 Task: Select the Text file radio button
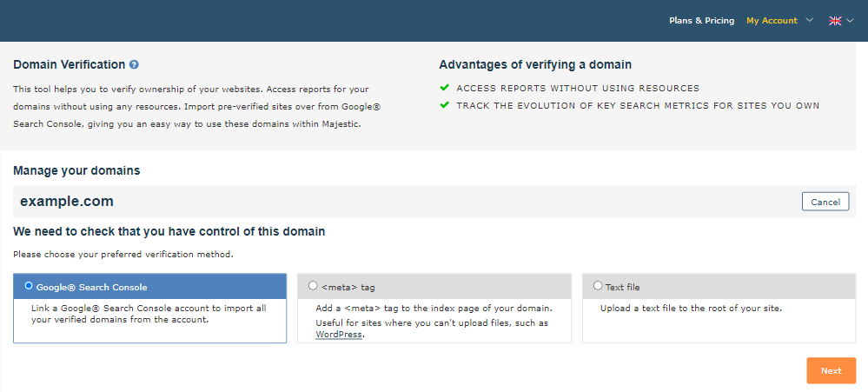click(x=597, y=285)
